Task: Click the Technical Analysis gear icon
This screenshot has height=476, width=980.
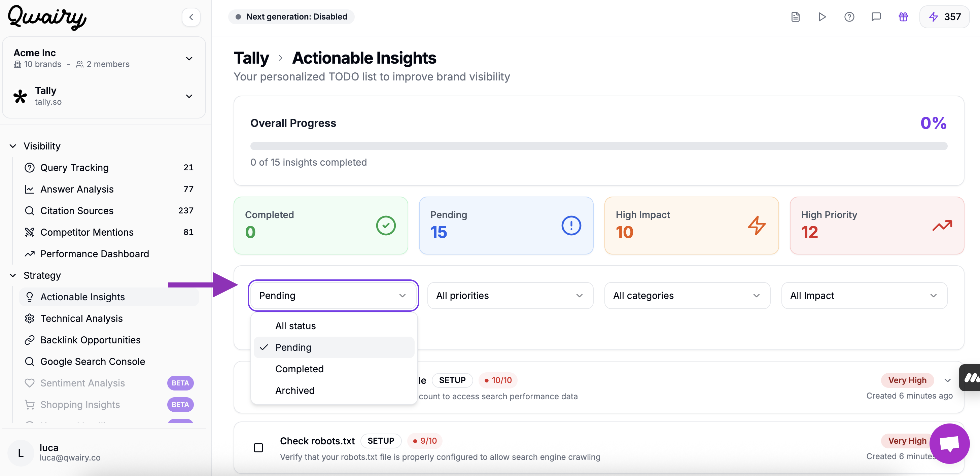Action: click(x=29, y=318)
